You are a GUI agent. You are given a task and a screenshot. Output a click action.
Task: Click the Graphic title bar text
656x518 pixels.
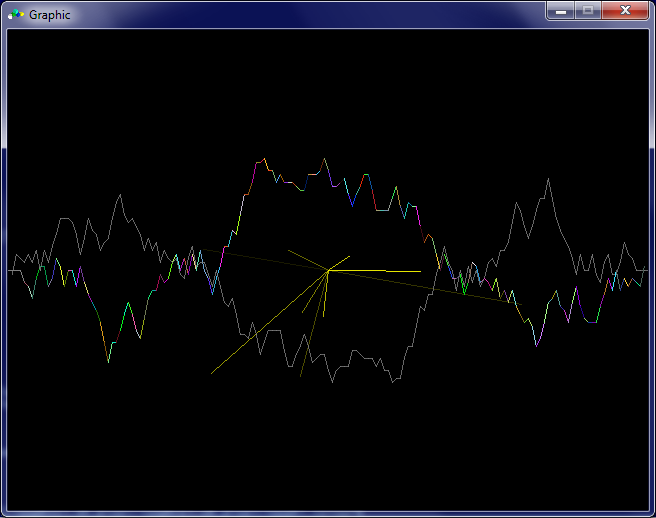pyautogui.click(x=49, y=15)
